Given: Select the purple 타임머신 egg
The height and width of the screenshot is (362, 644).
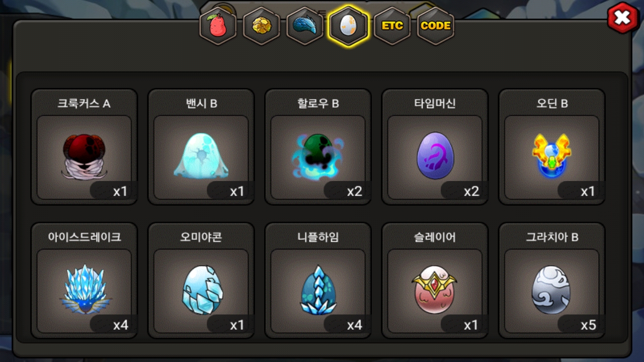Looking at the screenshot, I should click(x=435, y=155).
